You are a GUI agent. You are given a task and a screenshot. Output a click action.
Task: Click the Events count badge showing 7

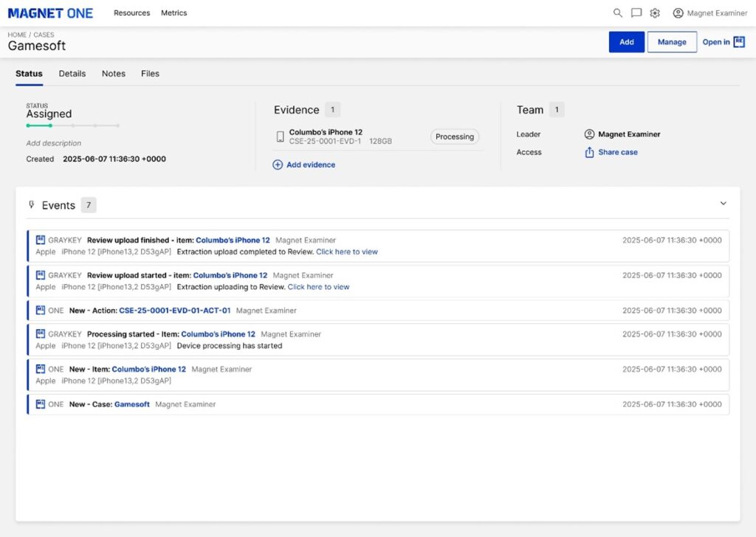point(88,204)
